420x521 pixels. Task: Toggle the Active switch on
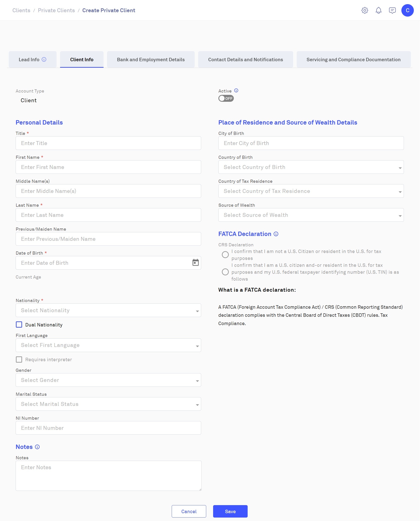pos(226,99)
